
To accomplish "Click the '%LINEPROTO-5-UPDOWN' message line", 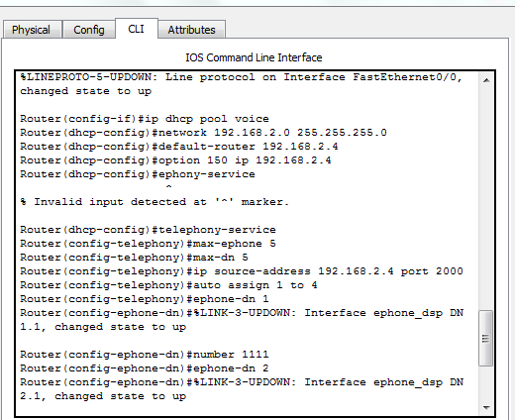I will [x=241, y=77].
